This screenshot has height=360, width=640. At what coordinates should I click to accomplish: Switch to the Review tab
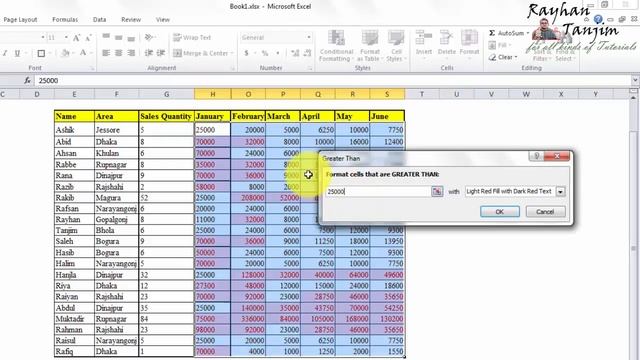point(131,20)
